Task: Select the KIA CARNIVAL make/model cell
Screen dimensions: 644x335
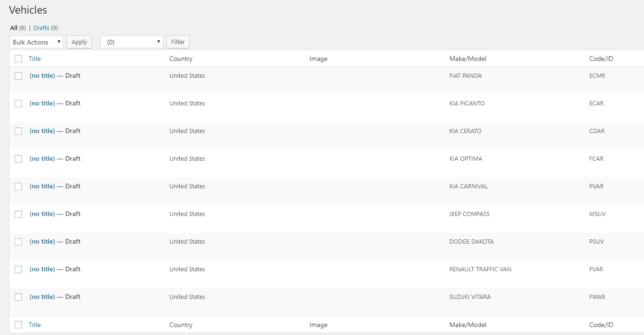Action: click(x=468, y=186)
